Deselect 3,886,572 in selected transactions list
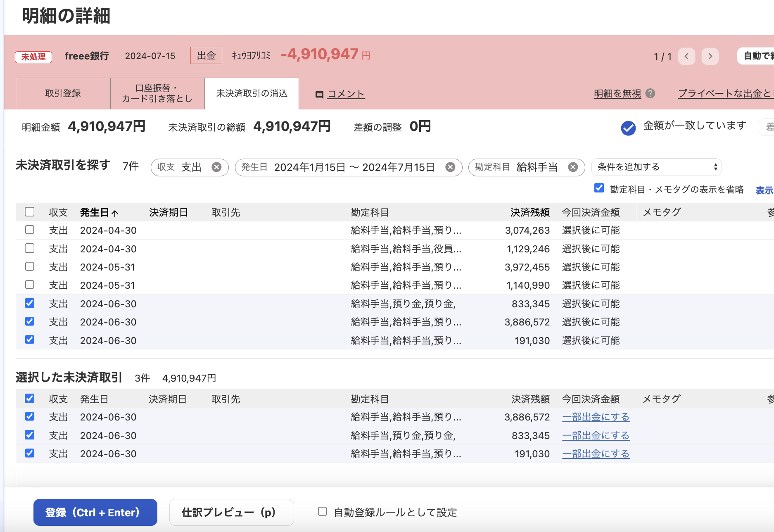 pyautogui.click(x=29, y=416)
